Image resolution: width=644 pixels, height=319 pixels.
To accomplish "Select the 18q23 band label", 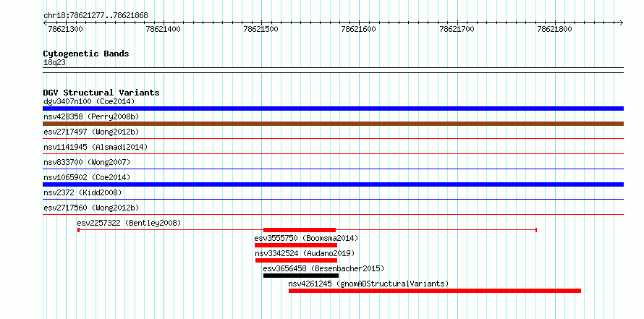I will [54, 63].
